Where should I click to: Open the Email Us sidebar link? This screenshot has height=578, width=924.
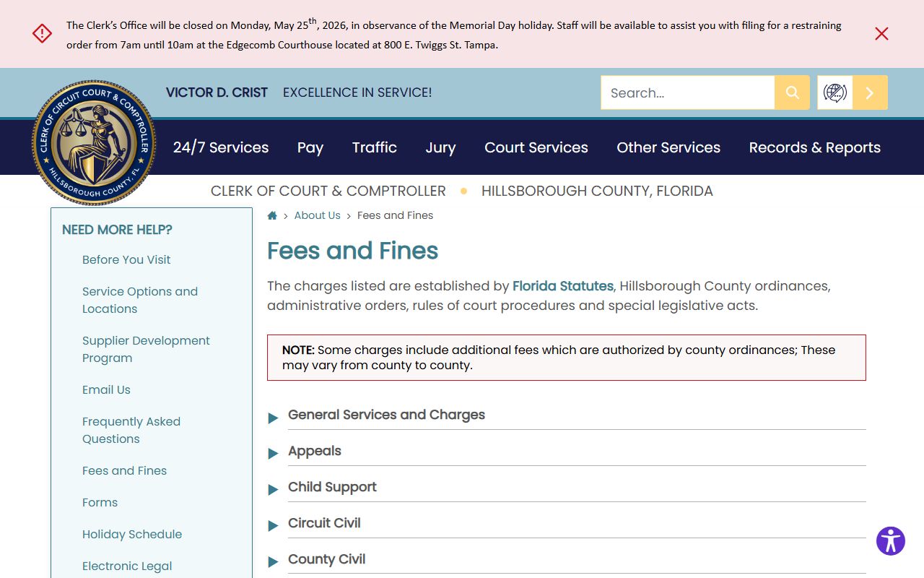(x=106, y=389)
